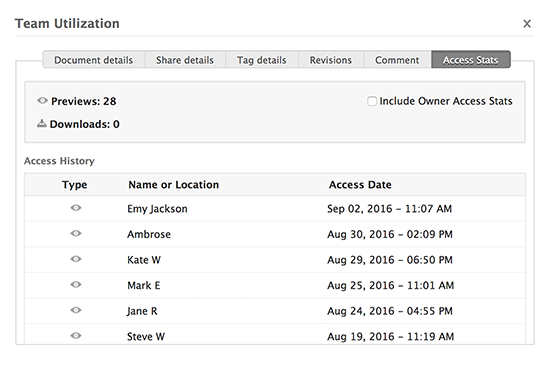
Task: Open the Share details tab
Action: tap(185, 60)
